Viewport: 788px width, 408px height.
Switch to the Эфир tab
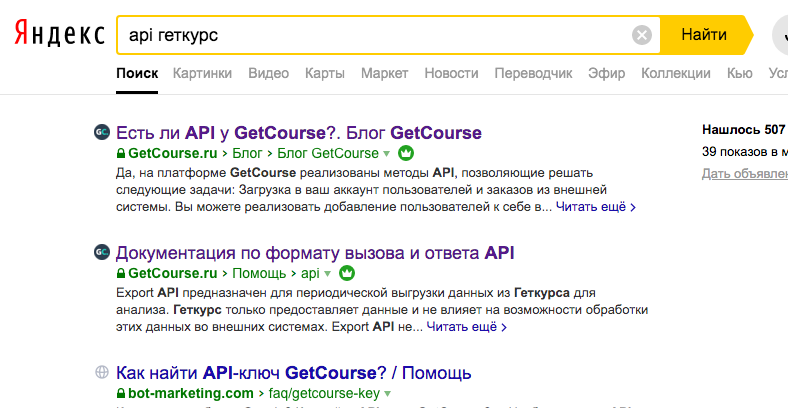[607, 73]
